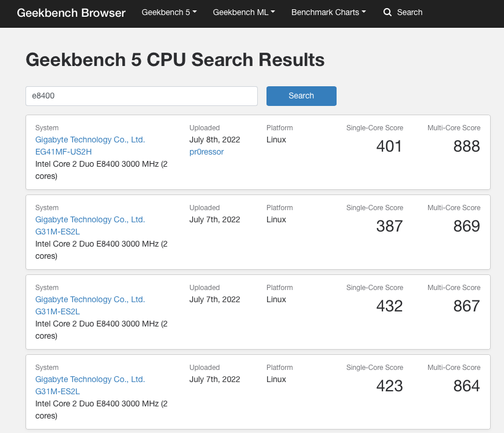Viewport: 504px width, 433px height.
Task: Open Geekbench Browser home link
Action: [x=71, y=13]
